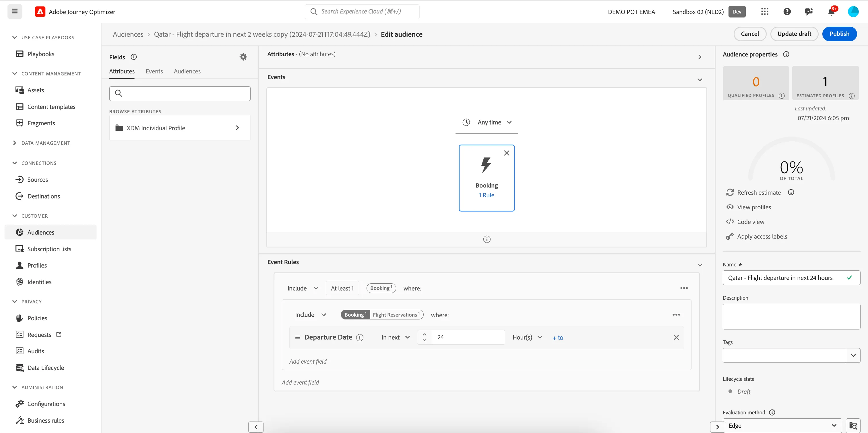The width and height of the screenshot is (868, 433).
Task: Open the Edge evaluation method dropdown
Action: tap(782, 426)
